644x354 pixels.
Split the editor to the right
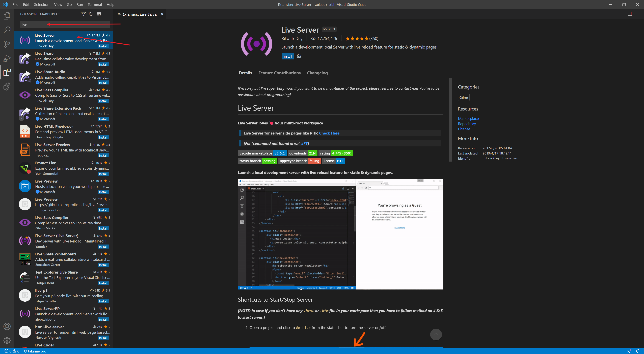630,14
